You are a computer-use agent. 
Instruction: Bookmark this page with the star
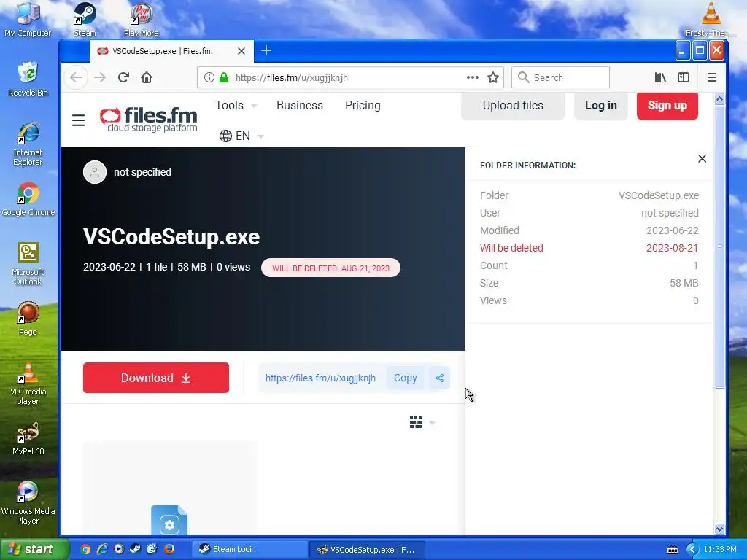(x=493, y=77)
